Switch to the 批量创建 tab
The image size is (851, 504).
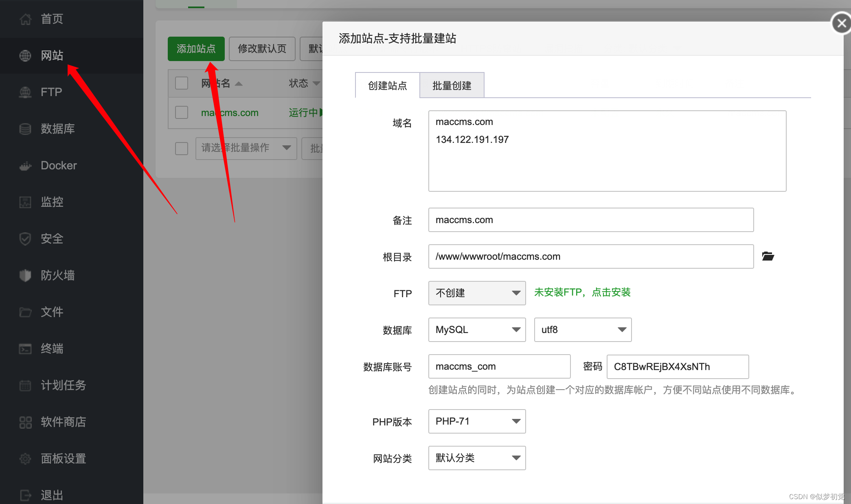pyautogui.click(x=452, y=85)
